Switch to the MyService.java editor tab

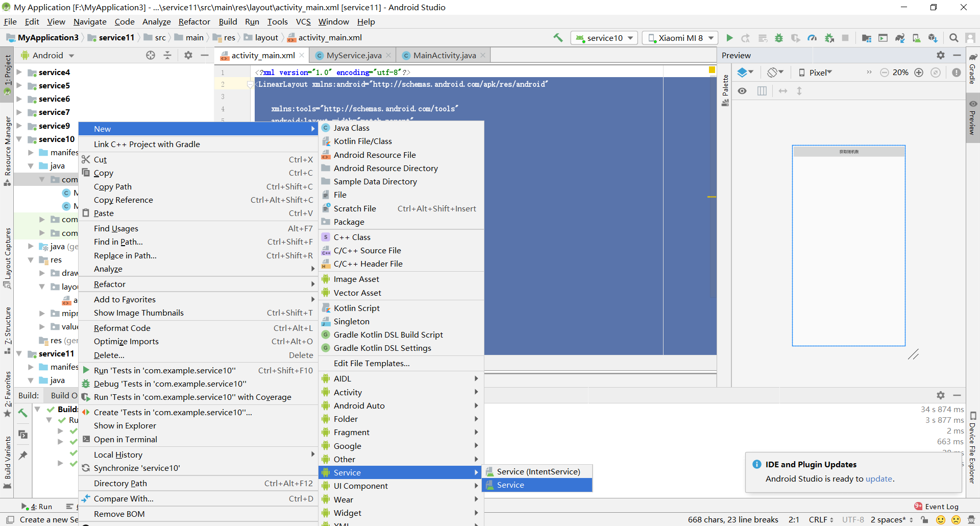pyautogui.click(x=354, y=55)
